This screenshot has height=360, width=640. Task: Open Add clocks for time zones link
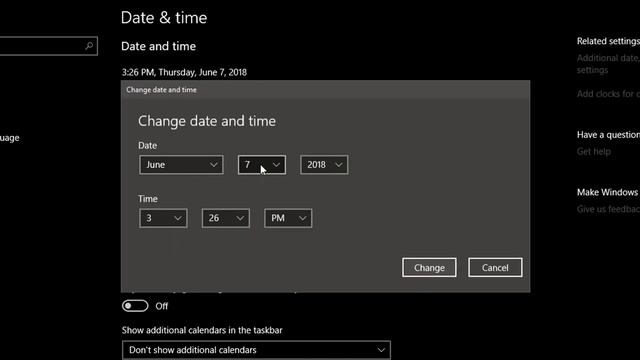[x=608, y=94]
